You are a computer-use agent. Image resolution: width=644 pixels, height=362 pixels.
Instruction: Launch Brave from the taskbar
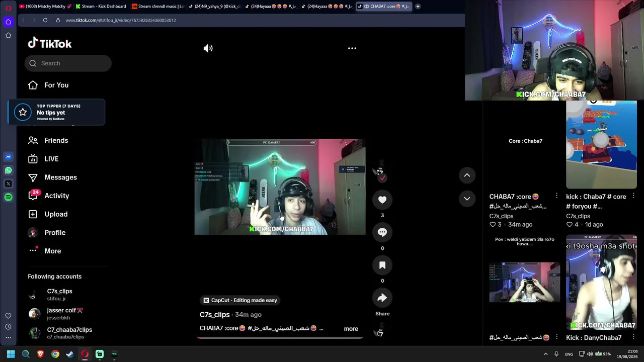[40, 354]
